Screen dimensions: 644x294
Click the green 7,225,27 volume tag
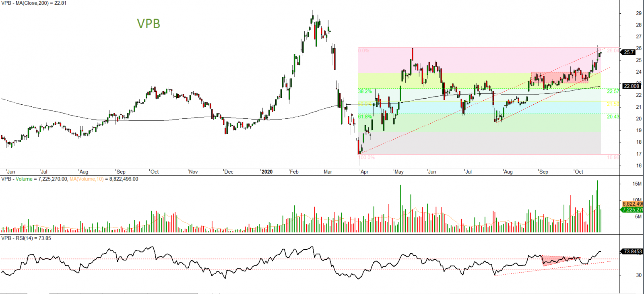tap(632, 210)
